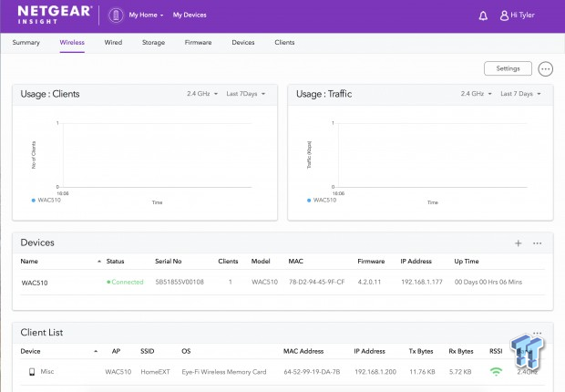The width and height of the screenshot is (565, 392).
Task: Go to the Devices tab
Action: click(x=243, y=43)
